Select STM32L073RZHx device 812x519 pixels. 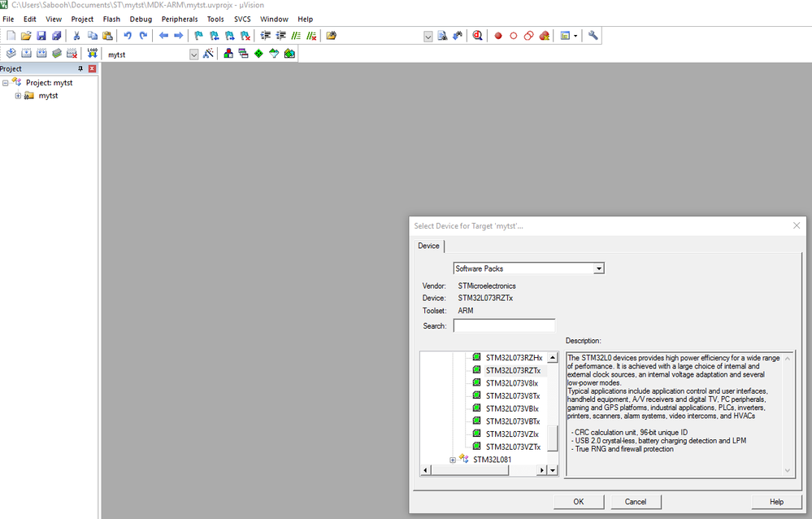[x=515, y=358]
